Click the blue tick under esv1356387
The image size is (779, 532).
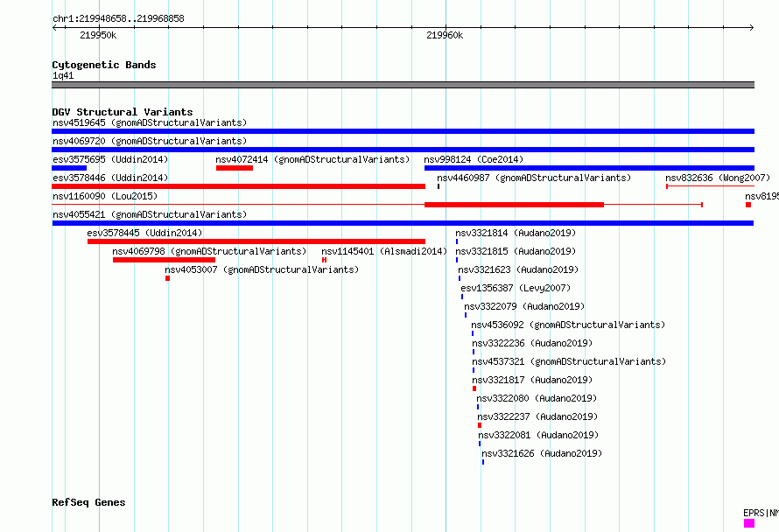tap(462, 297)
